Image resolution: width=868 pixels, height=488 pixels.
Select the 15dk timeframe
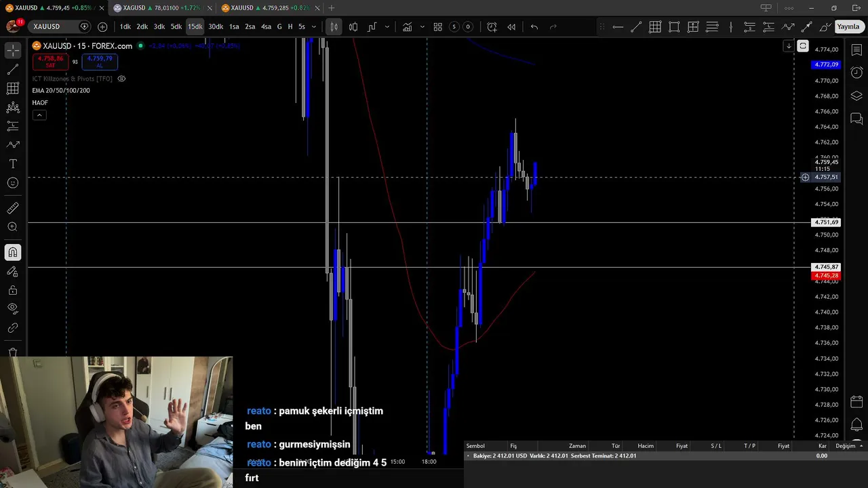(x=195, y=26)
